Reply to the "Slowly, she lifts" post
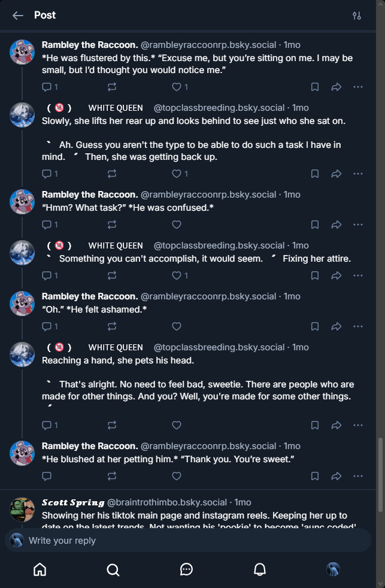385x588 pixels. pos(47,174)
